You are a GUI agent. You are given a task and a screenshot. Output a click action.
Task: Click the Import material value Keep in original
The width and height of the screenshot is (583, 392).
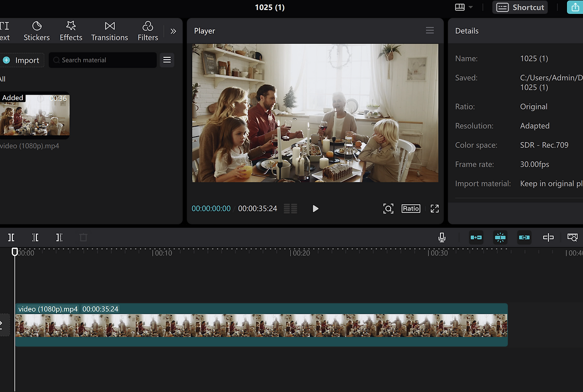(x=552, y=183)
